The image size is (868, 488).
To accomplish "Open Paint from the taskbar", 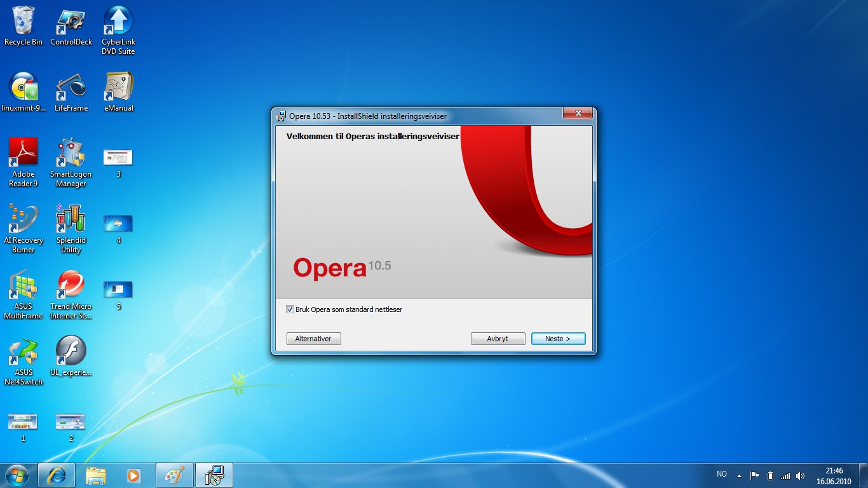I will (174, 475).
